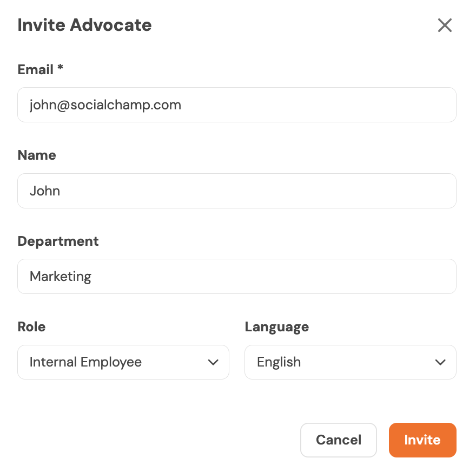
Task: Focus the Email input field
Action: click(x=237, y=104)
